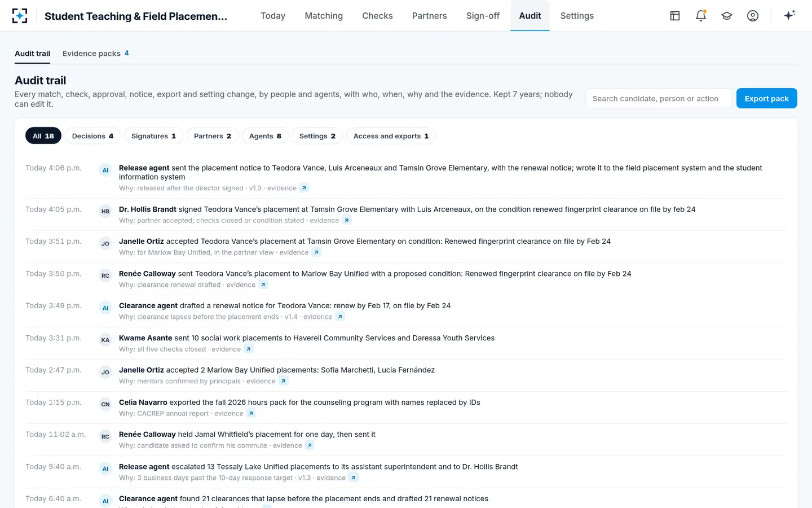
Task: Open the AI sparkle assistant icon
Action: 789,15
